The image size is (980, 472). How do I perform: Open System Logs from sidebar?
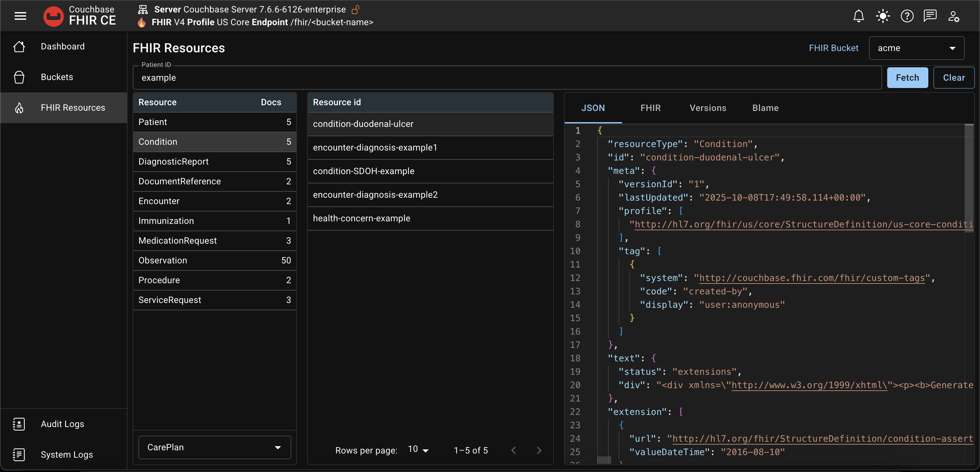coord(67,454)
